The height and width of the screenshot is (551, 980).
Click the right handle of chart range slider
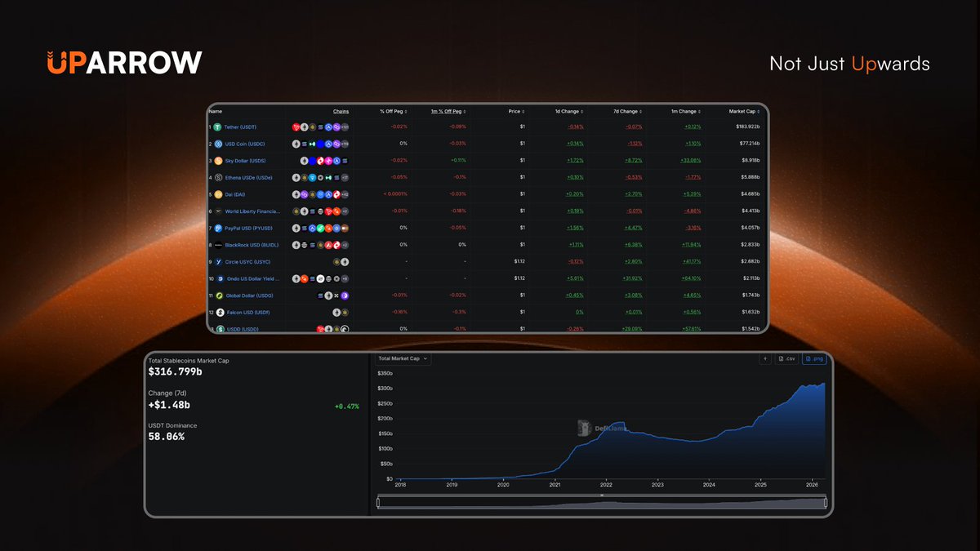click(826, 503)
